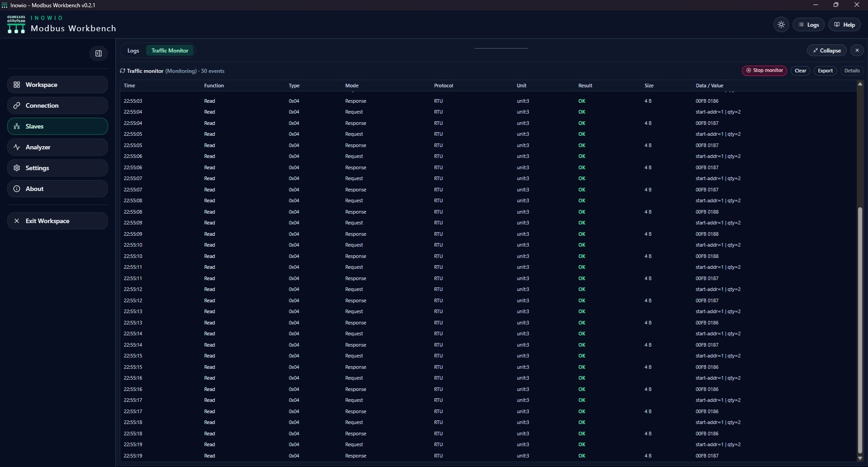Image resolution: width=868 pixels, height=467 pixels.
Task: Click the scrollbar down arrow
Action: [x=860, y=458]
